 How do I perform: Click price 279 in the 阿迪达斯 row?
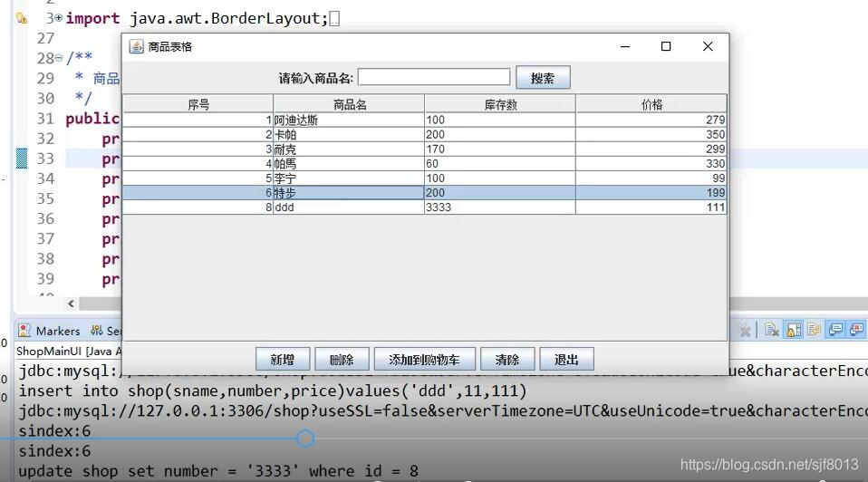[651, 120]
